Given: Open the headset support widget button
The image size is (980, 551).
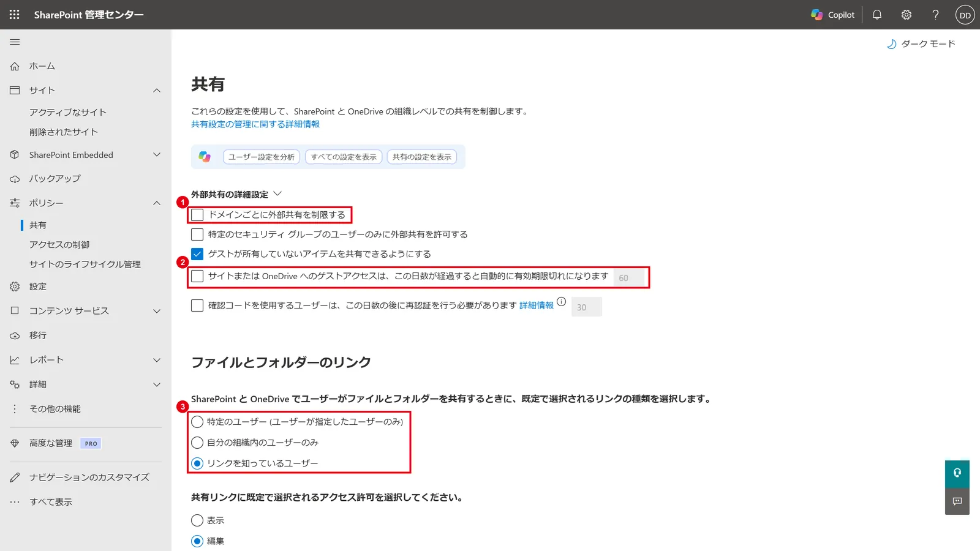Looking at the screenshot, I should [957, 473].
